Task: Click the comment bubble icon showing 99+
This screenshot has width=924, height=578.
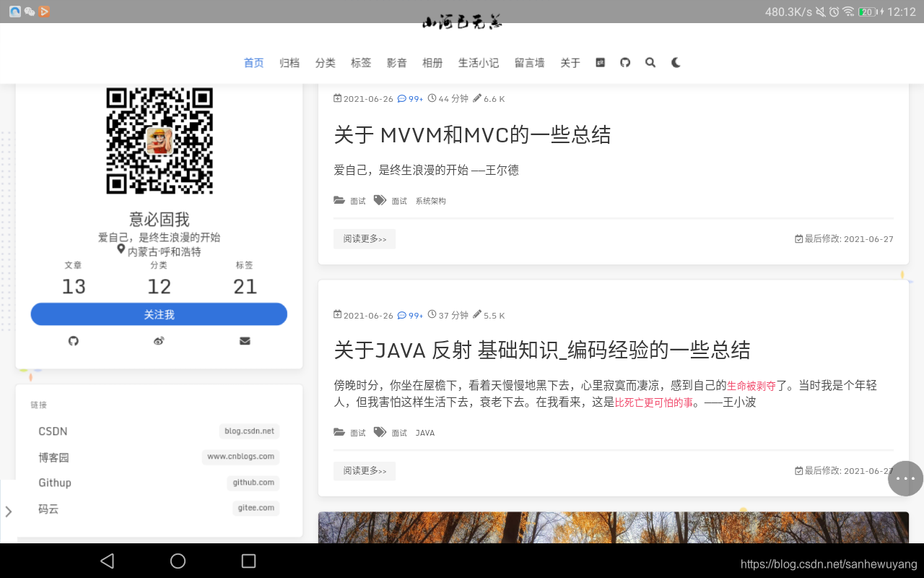Action: 403,98
